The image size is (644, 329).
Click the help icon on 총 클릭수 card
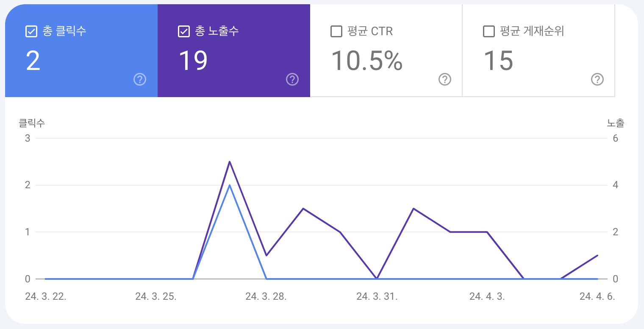pos(140,79)
